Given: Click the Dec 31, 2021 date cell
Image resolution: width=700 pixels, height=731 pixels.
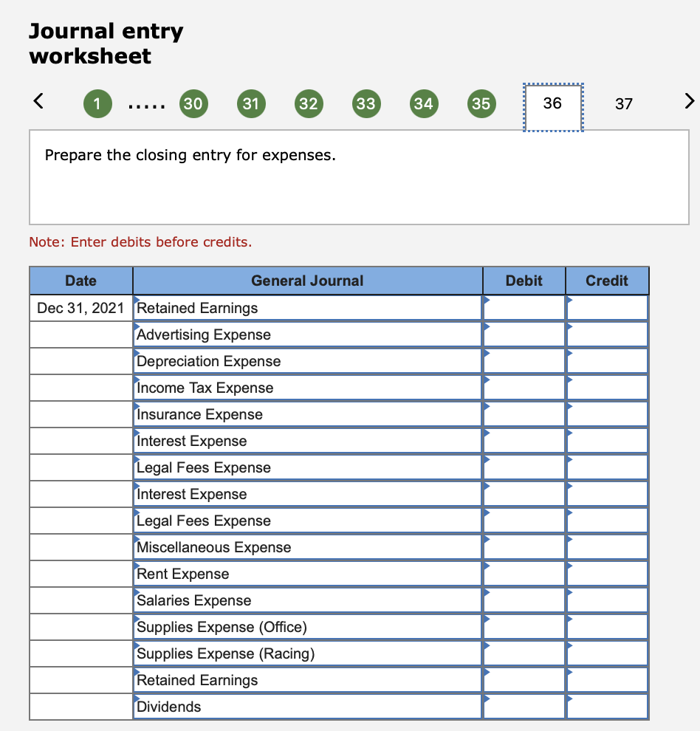Looking at the screenshot, I should (80, 308).
